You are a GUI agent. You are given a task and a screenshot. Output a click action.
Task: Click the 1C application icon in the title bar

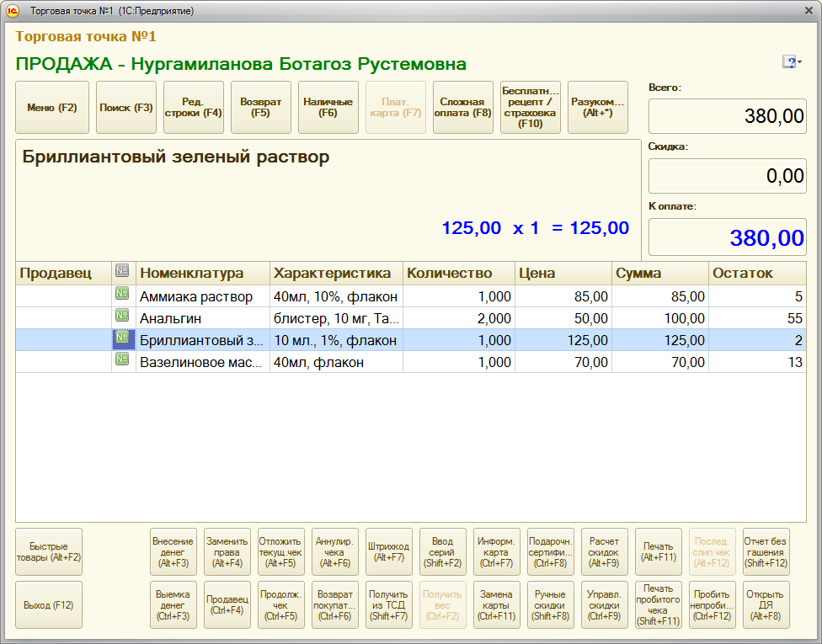(13, 11)
